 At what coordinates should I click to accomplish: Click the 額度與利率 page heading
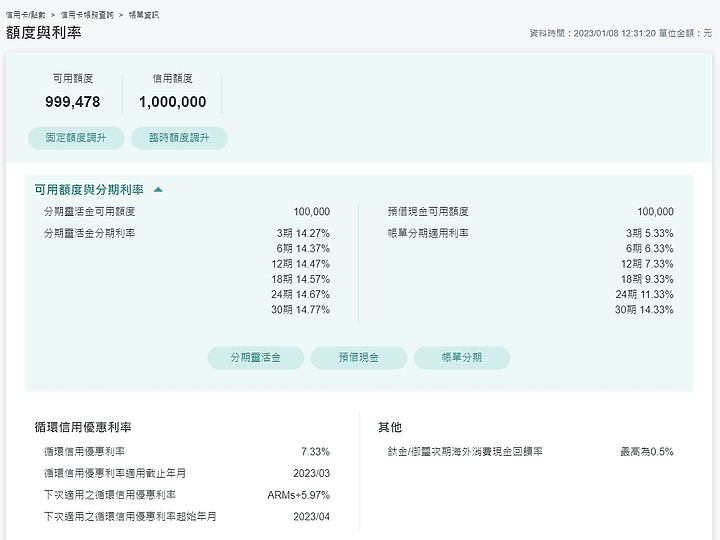[x=44, y=33]
